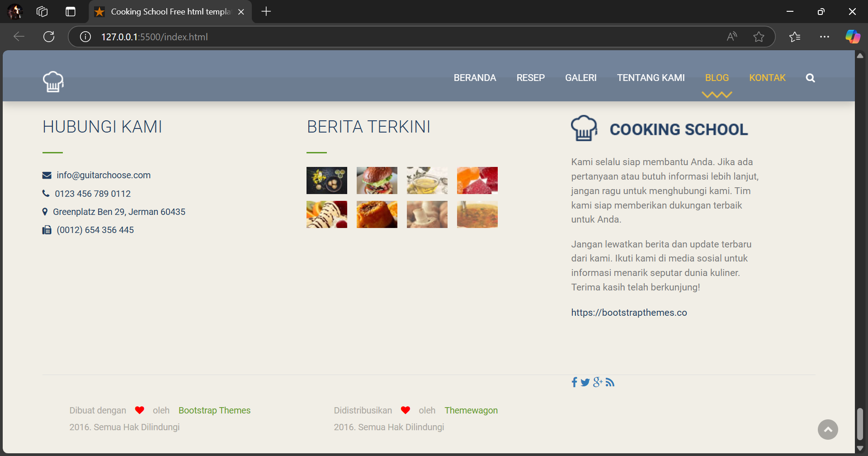The image size is (868, 456).
Task: Open browser settings and more menu
Action: coord(824,37)
